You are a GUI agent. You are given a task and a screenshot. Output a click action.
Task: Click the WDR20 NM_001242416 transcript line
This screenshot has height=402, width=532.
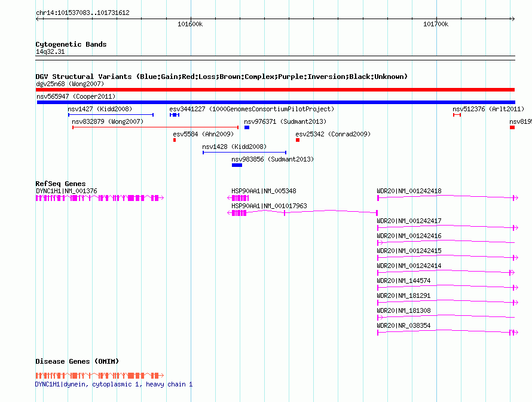tap(446, 242)
